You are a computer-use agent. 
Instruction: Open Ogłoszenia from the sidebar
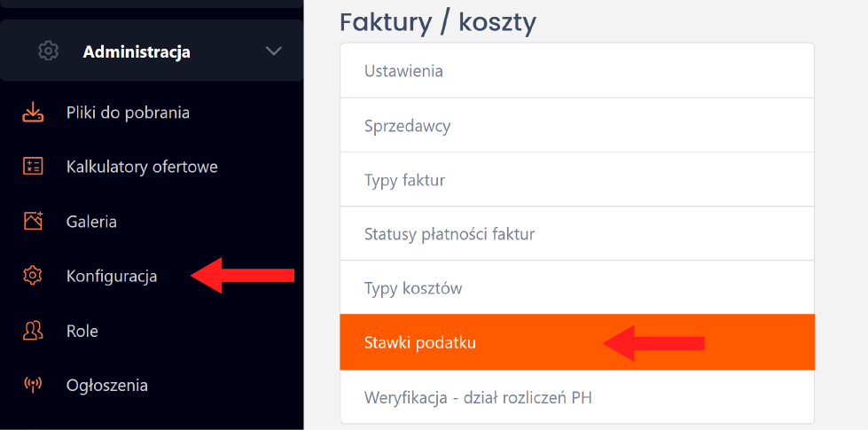[x=107, y=385]
